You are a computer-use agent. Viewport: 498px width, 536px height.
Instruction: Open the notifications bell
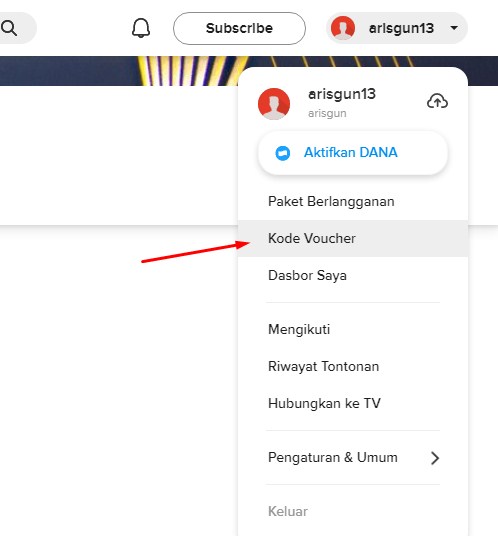click(x=141, y=28)
